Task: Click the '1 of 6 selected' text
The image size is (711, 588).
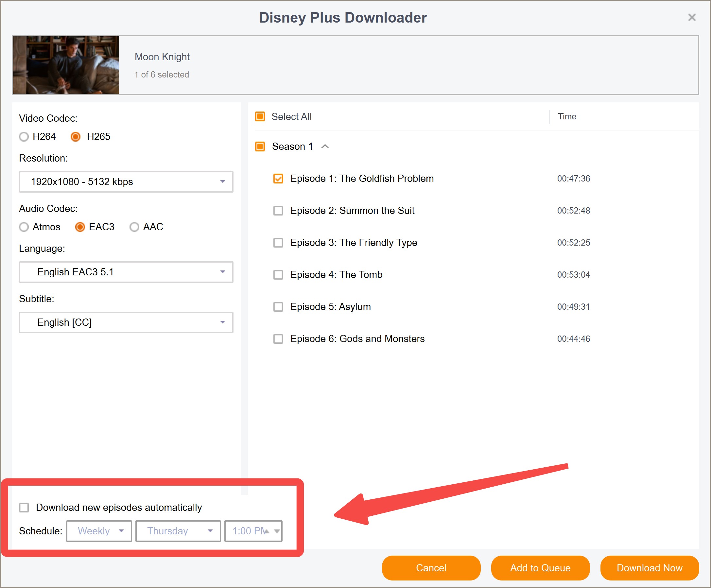Action: pos(162,75)
